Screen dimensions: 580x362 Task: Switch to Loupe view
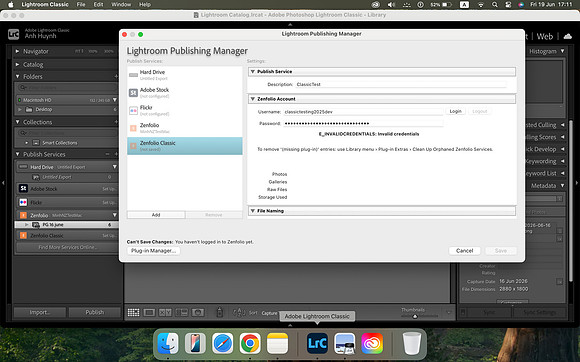(149, 313)
